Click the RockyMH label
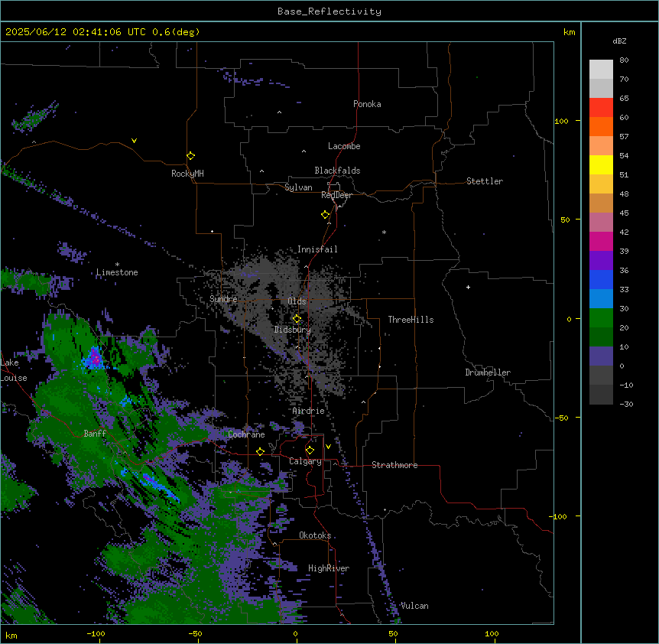This screenshot has height=644, width=659. [x=187, y=174]
